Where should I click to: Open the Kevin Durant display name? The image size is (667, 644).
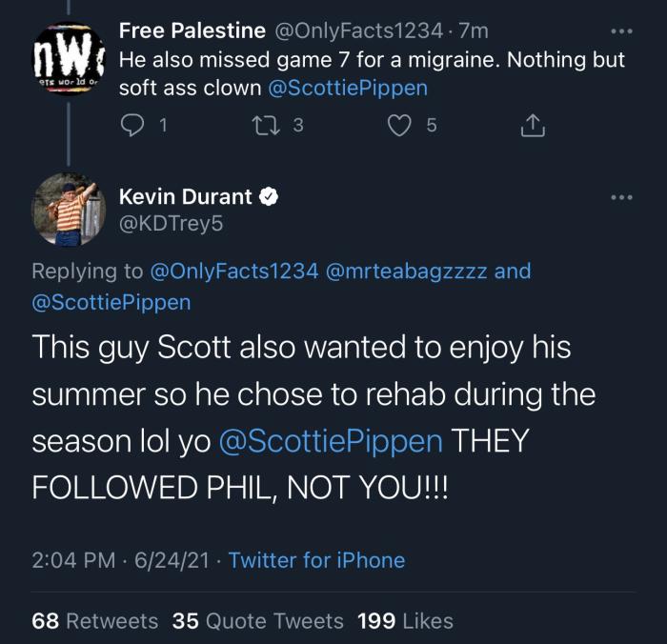[185, 197]
